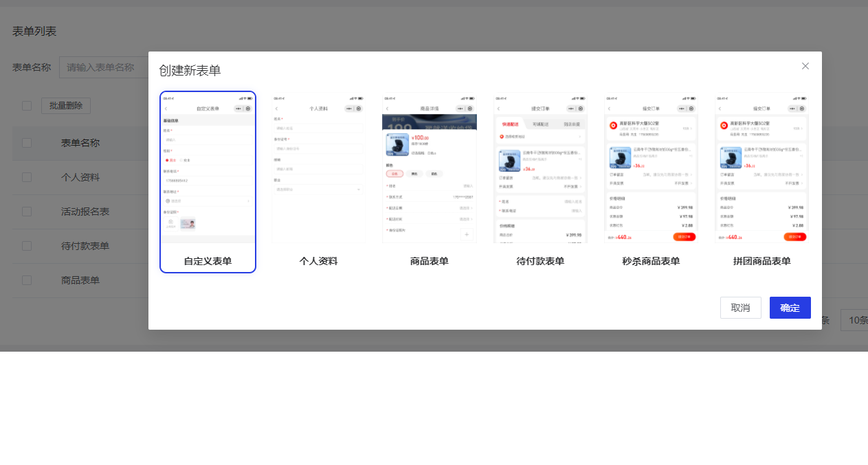868x465 pixels.
Task: Check the 活动报名表 row checkbox
Action: tap(27, 212)
